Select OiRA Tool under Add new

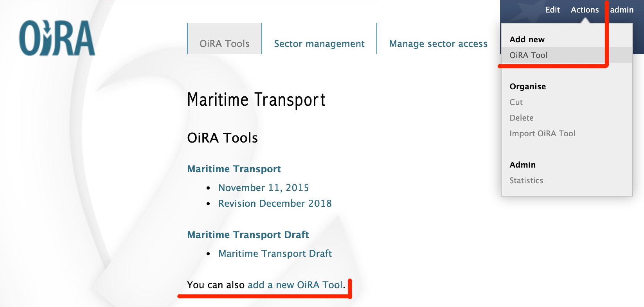coord(528,55)
